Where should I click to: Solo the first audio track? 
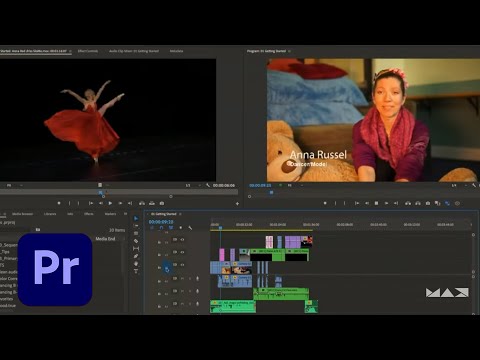pyautogui.click(x=190, y=278)
